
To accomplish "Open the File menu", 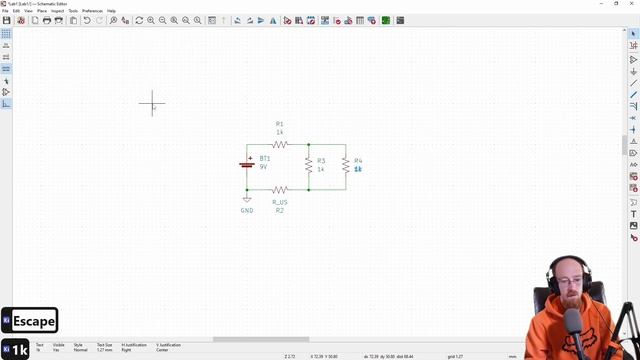I will point(5,11).
